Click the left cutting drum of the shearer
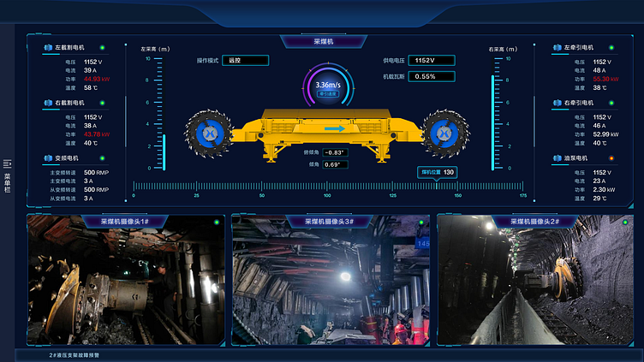644x362 pixels. (209, 134)
